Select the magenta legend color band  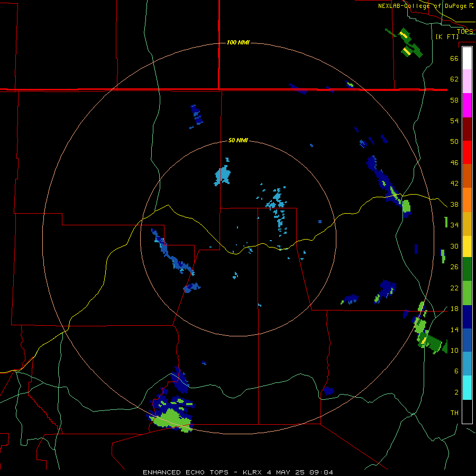pos(467,105)
